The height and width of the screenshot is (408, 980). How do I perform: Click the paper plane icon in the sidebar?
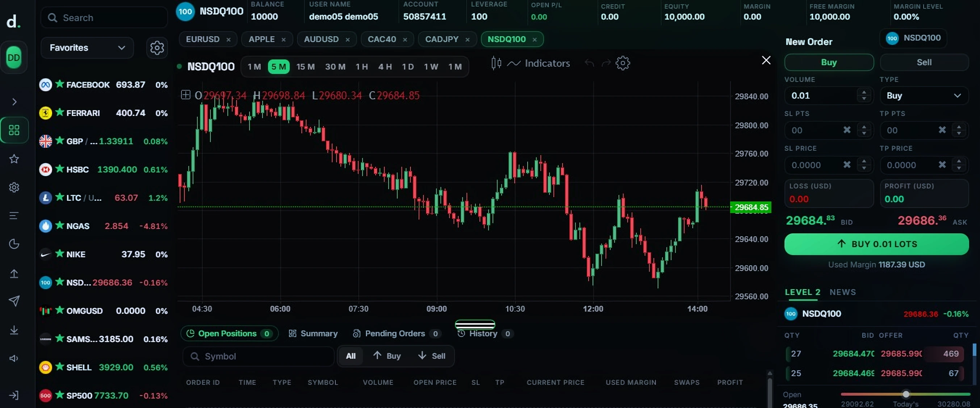pos(14,301)
